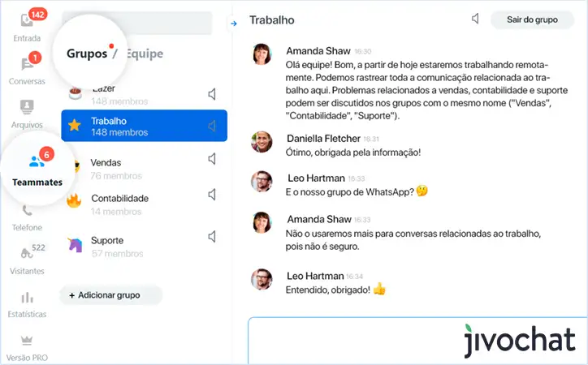
Task: Select the Grupos tab
Action: coord(87,54)
